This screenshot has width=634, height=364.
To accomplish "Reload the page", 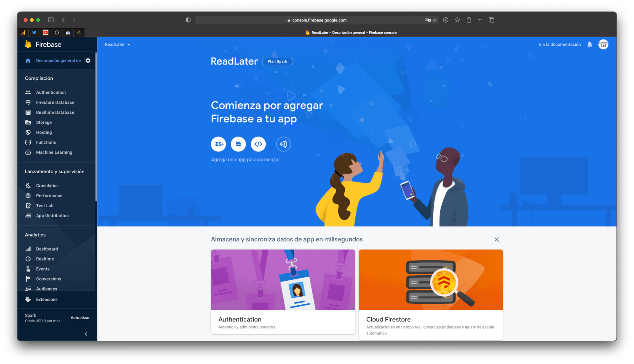I will coord(435,20).
